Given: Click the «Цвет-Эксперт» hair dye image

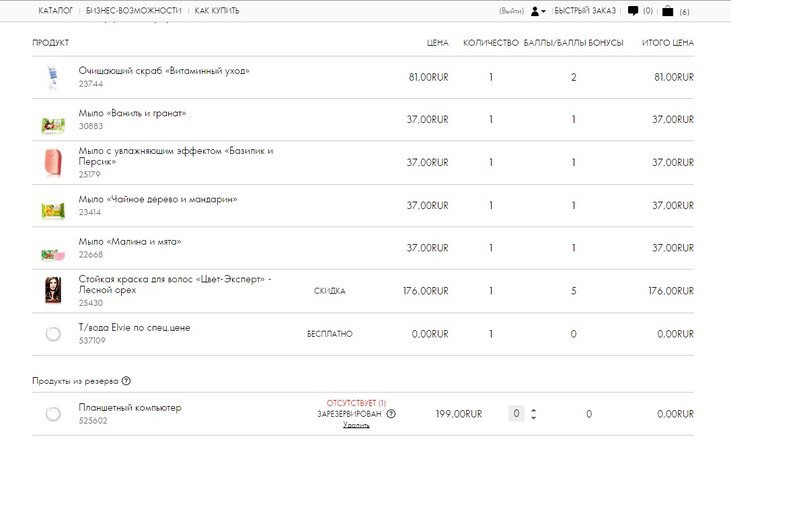Looking at the screenshot, I should [53, 291].
